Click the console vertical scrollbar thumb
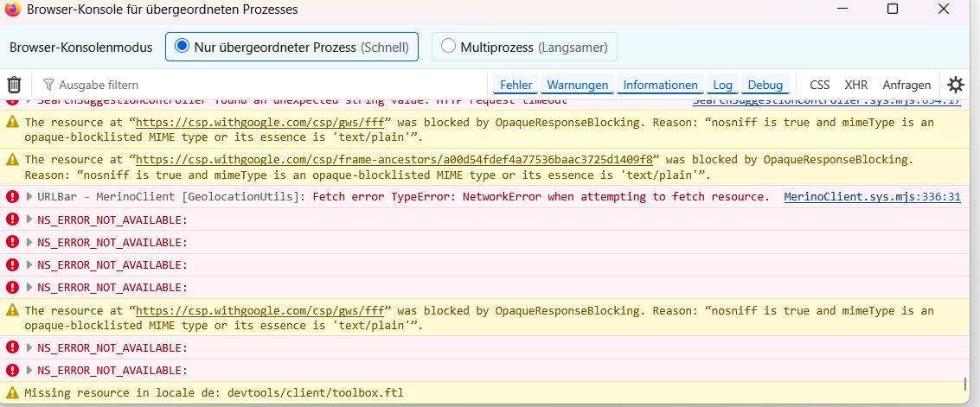980x407 pixels. (x=965, y=383)
